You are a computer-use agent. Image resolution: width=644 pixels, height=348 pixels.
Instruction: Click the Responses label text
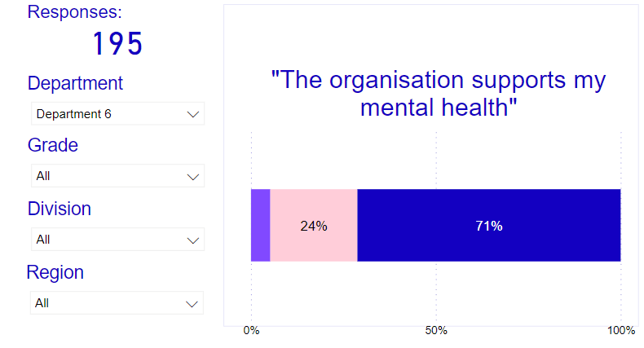click(75, 12)
